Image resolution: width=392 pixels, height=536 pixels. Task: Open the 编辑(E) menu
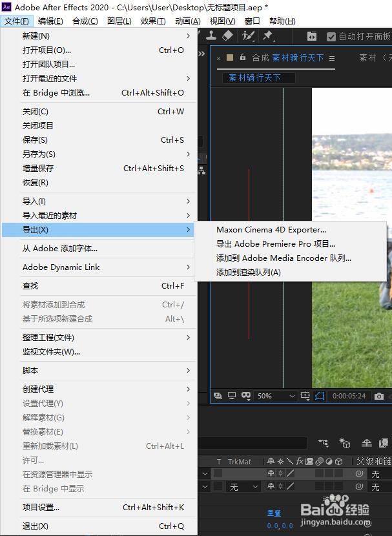coord(50,21)
